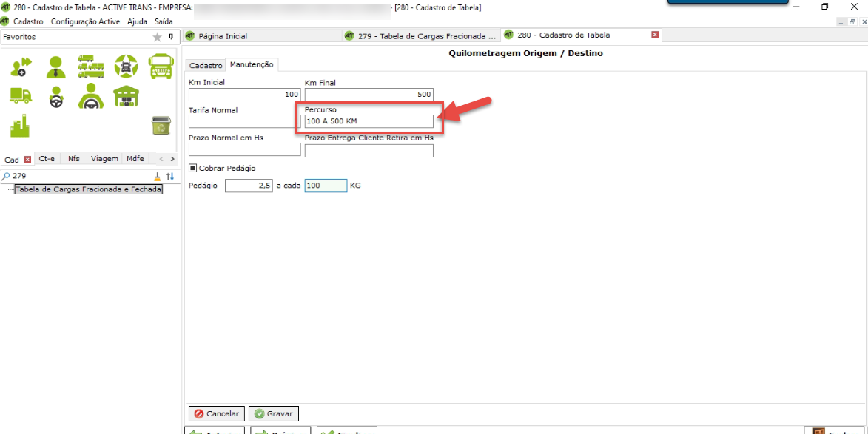Click the recycle bin icon in favorites
Image resolution: width=868 pixels, height=434 pixels.
(161, 125)
